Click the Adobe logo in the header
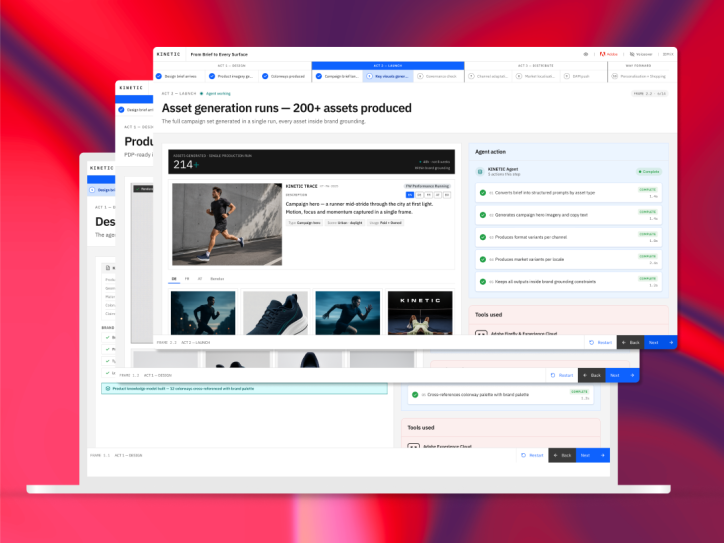This screenshot has width=724, height=543. pyautogui.click(x=608, y=54)
